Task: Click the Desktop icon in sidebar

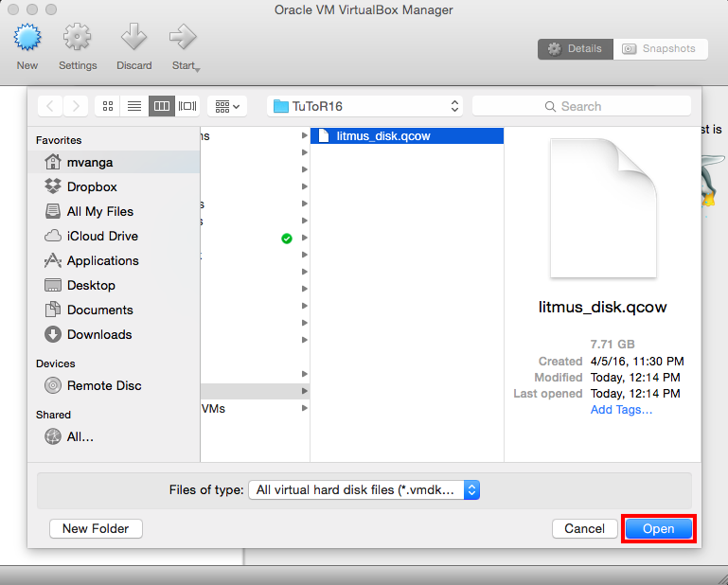Action: 53,285
